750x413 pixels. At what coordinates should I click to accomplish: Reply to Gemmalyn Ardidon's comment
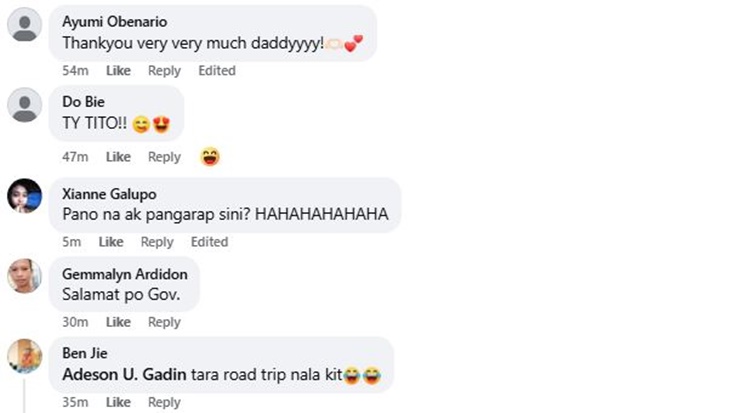point(164,322)
